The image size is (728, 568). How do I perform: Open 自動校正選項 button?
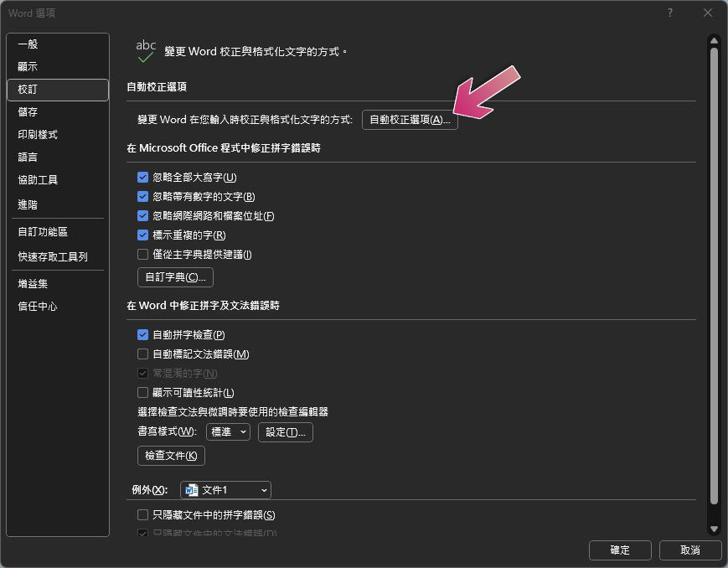point(410,120)
